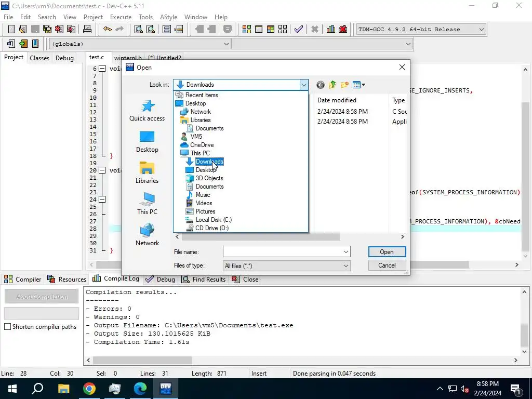Click the Open file toolbar icon
This screenshot has width=532, height=399.
click(23, 29)
